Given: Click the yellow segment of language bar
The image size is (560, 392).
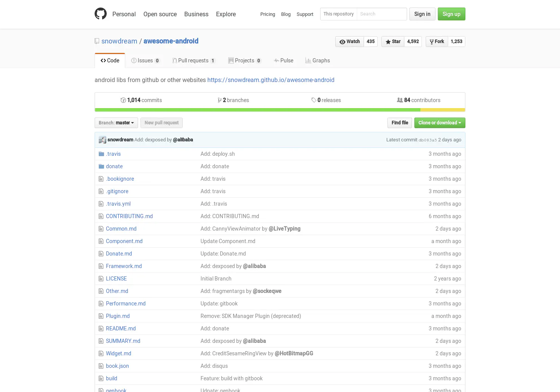Looking at the screenshot, I should coord(443,110).
